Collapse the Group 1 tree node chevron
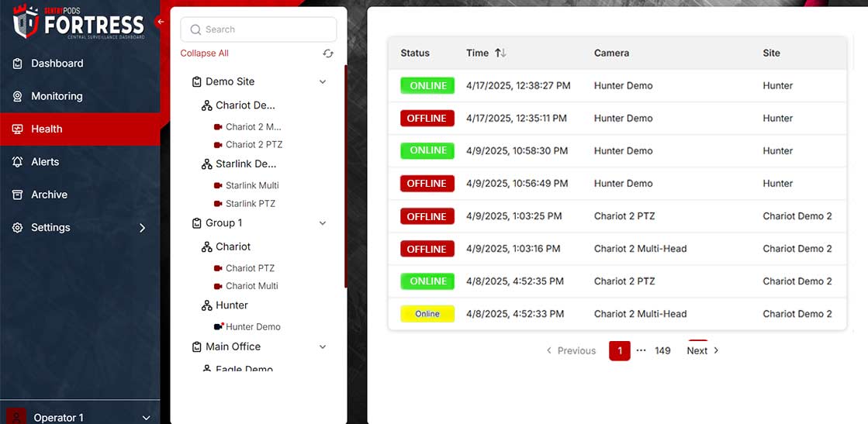 323,223
